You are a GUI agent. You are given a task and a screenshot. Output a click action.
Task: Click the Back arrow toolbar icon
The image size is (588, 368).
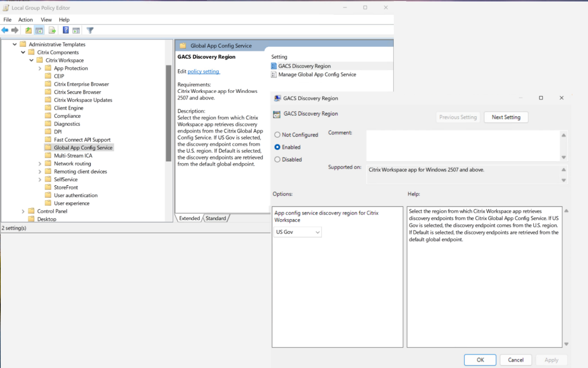(x=5, y=30)
